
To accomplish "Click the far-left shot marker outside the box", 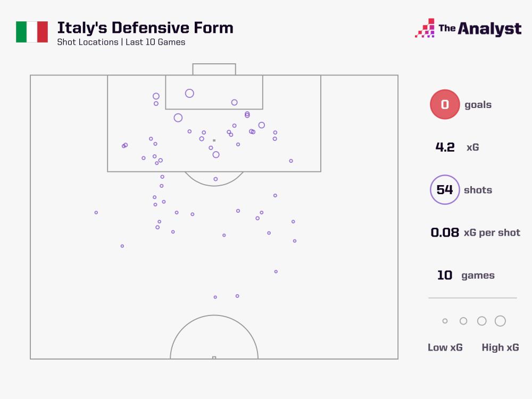I will pyautogui.click(x=96, y=213).
